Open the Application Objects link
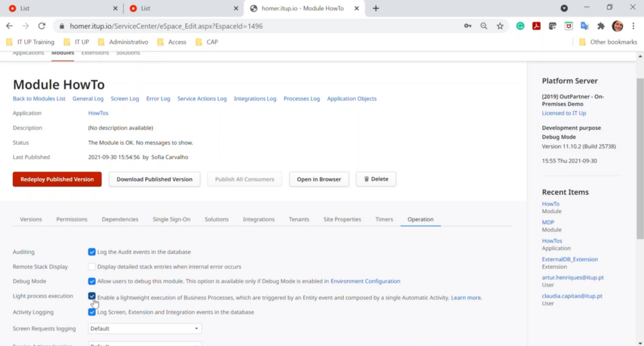644x346 pixels. [x=352, y=99]
